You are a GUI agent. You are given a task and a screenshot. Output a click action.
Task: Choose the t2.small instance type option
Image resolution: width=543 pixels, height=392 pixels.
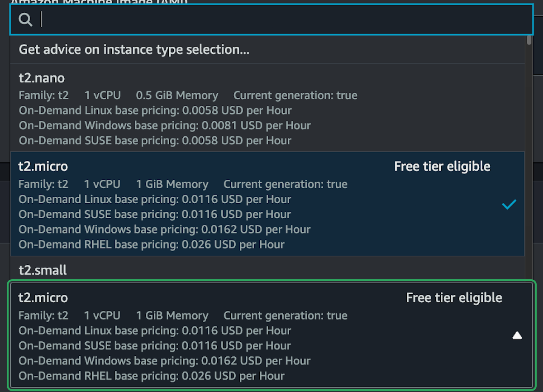pos(43,270)
